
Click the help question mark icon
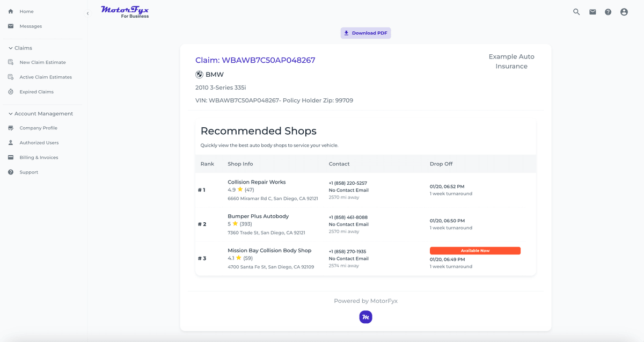coord(608,12)
